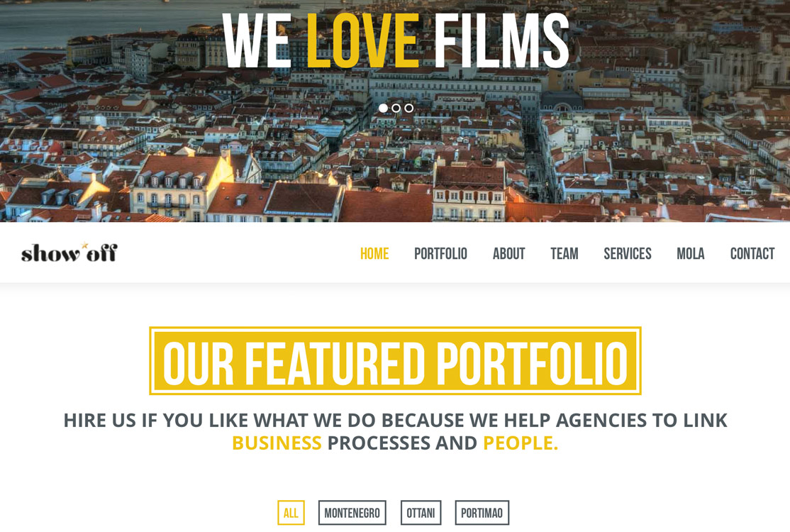
Task: Open the Home menu item
Action: [x=374, y=253]
